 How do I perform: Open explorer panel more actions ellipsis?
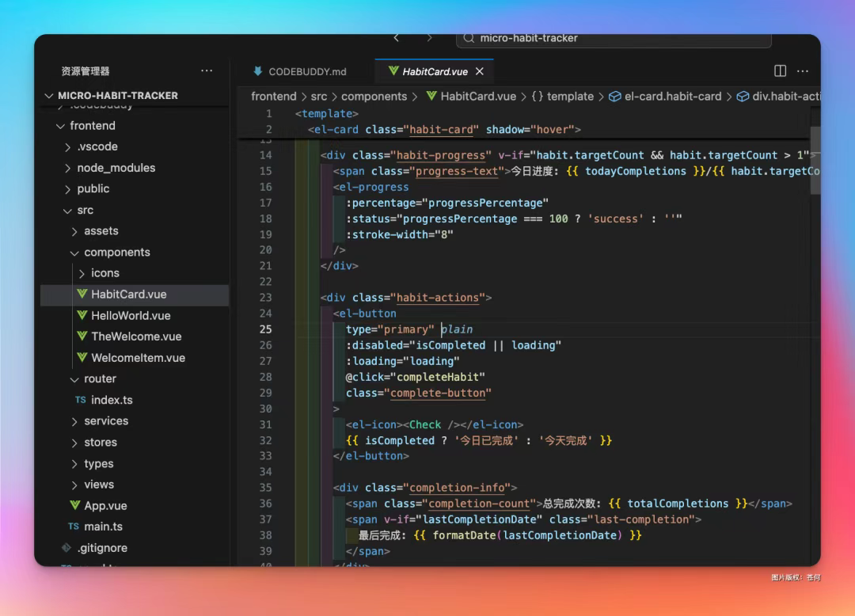pyautogui.click(x=207, y=70)
